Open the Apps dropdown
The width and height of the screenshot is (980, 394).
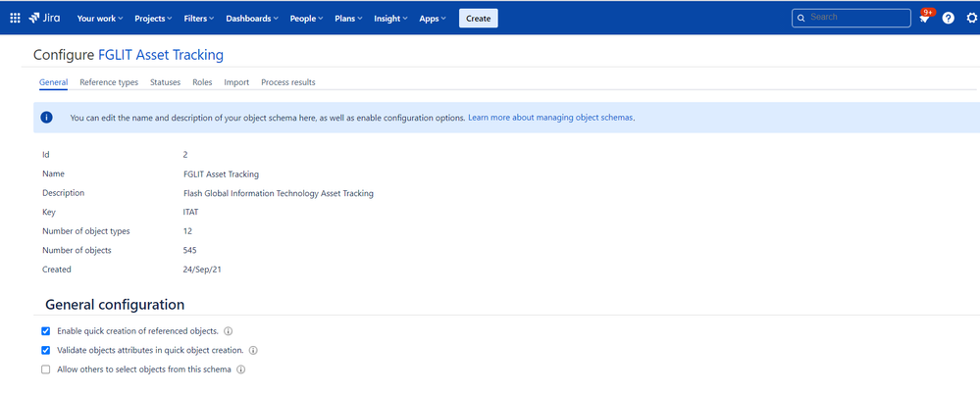coord(433,18)
